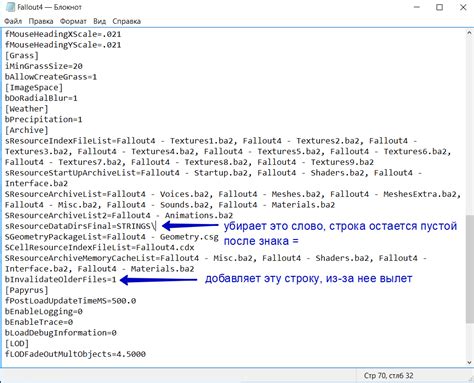The width and height of the screenshot is (474, 383).
Task: Open the Справка menu
Action: 126,21
